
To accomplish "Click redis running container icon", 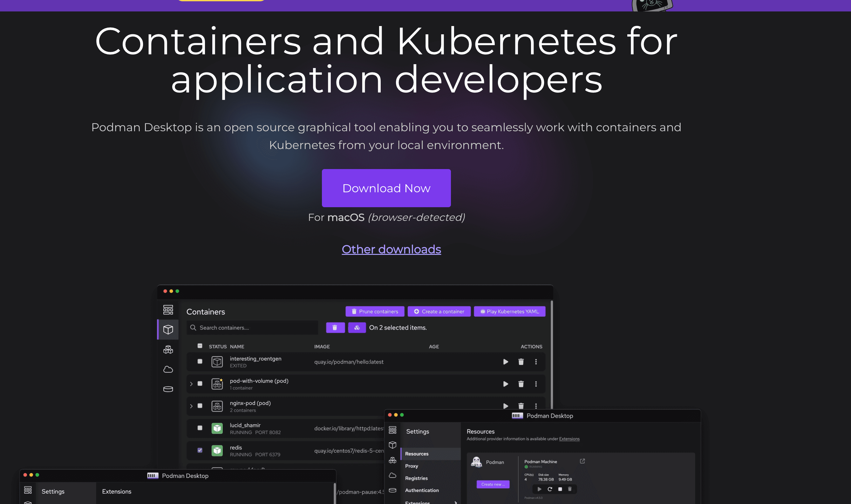I will 217,451.
